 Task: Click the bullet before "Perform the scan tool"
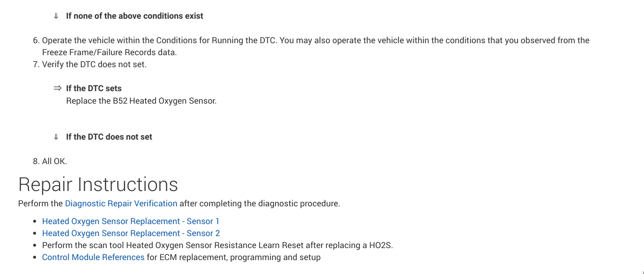tap(35, 246)
